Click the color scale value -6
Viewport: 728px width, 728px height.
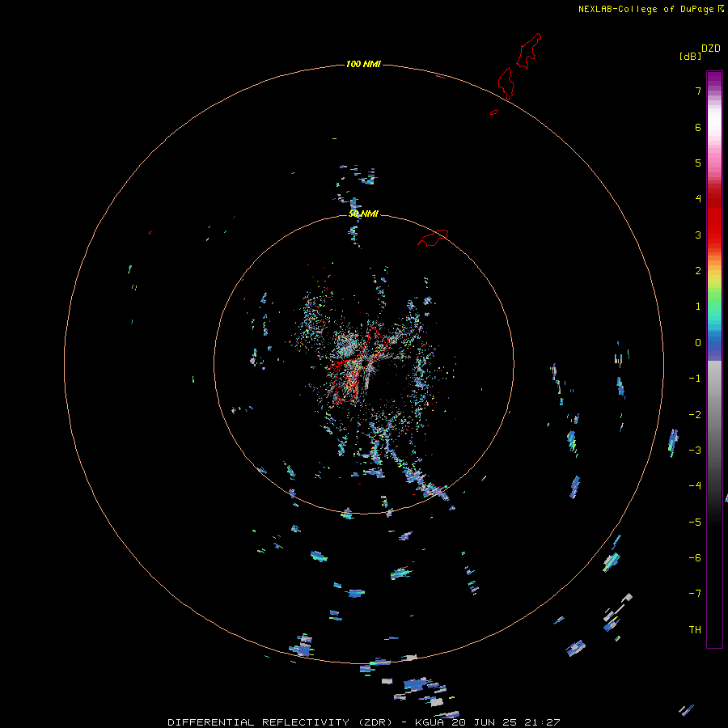pyautogui.click(x=695, y=558)
